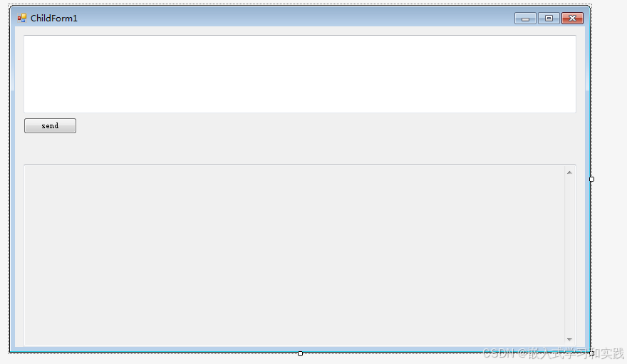627x364 pixels.
Task: Click the CSDN watermark text
Action: 553,353
